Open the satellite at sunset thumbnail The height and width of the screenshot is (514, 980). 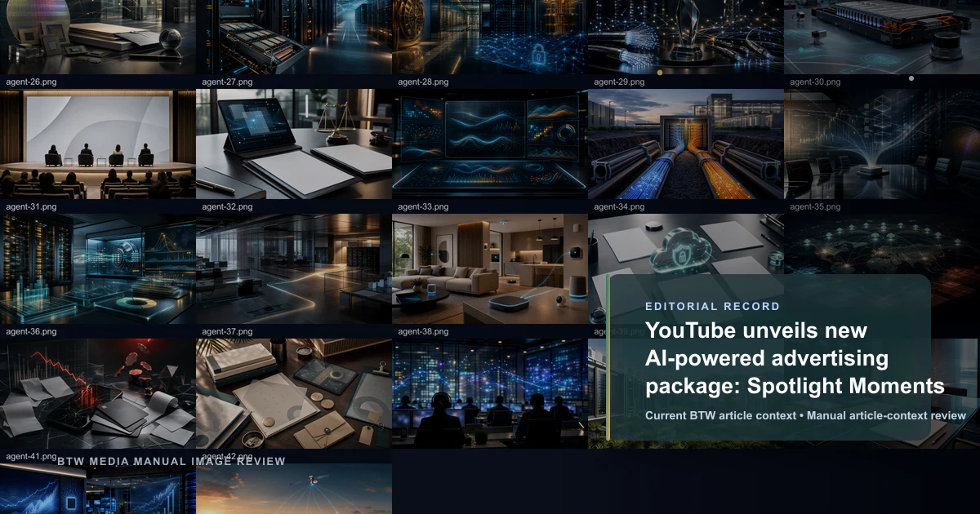click(x=294, y=489)
